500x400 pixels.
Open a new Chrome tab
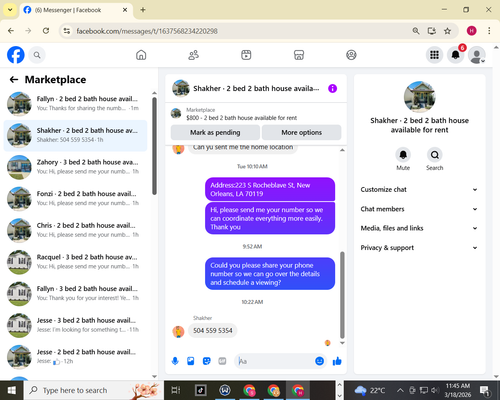[x=143, y=10]
